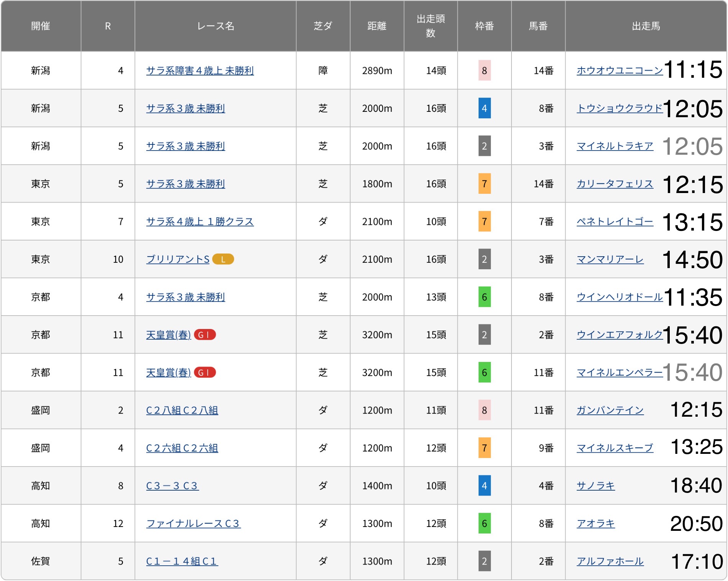Click the red GI badge in ウインエアフォルク row
Viewport: 728px width, 581px height.
tap(205, 335)
